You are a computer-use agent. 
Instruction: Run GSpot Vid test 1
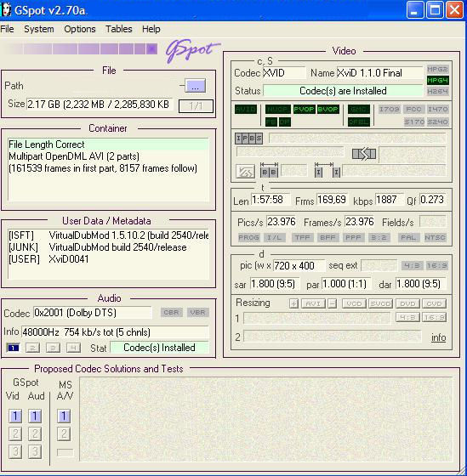tap(15, 416)
